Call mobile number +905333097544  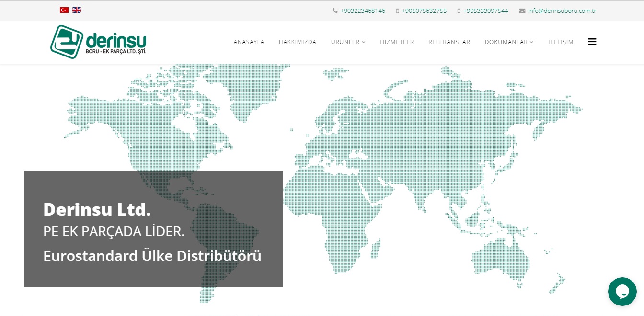tap(485, 11)
